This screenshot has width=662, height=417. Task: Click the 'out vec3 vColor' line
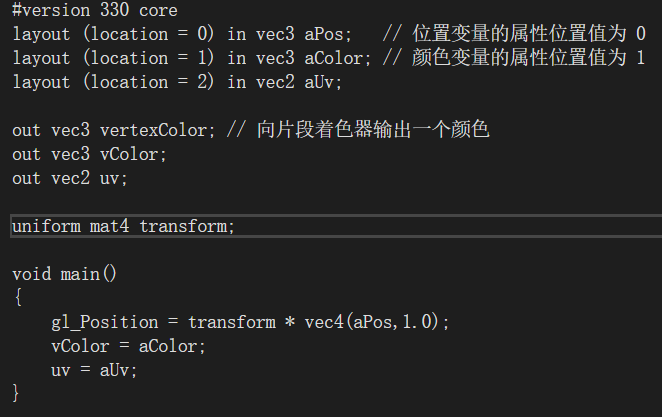tap(90, 154)
